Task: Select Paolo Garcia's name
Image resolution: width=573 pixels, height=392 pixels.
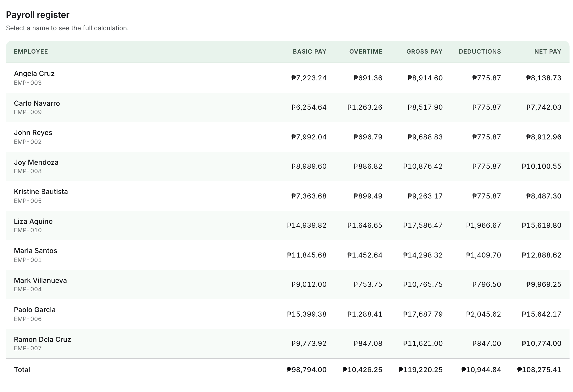Action: 35,310
